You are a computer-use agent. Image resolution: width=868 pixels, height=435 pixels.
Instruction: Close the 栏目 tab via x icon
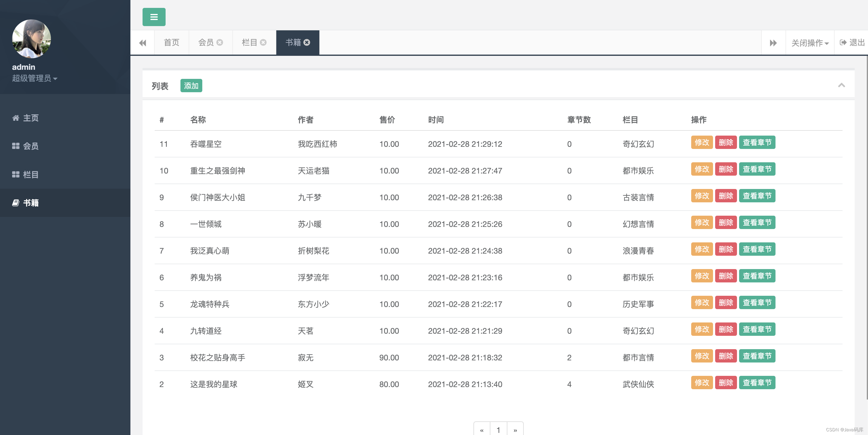pos(263,42)
